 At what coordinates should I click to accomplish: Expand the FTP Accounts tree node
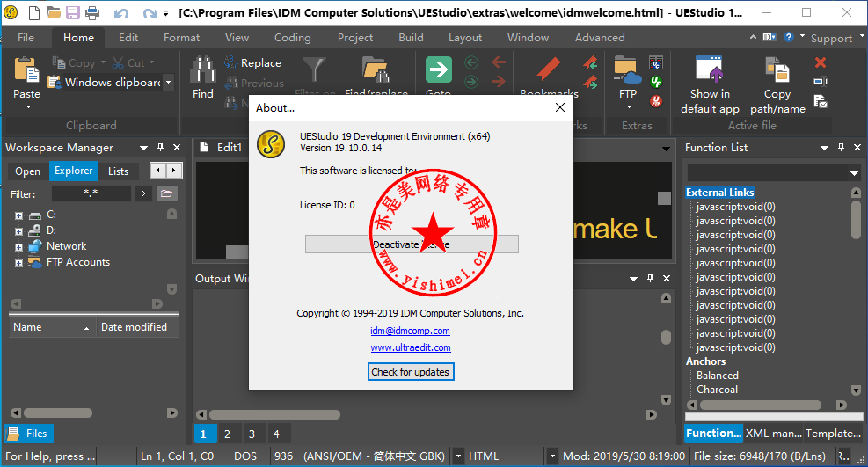pos(18,263)
